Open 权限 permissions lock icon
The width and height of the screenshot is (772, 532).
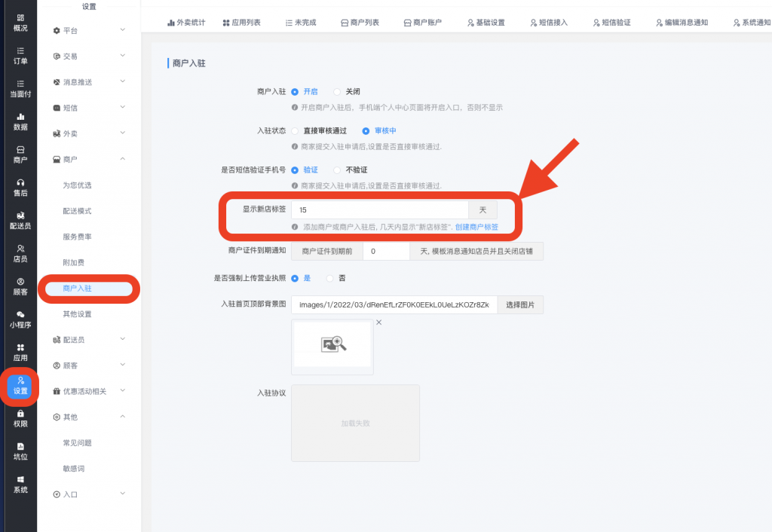point(20,418)
